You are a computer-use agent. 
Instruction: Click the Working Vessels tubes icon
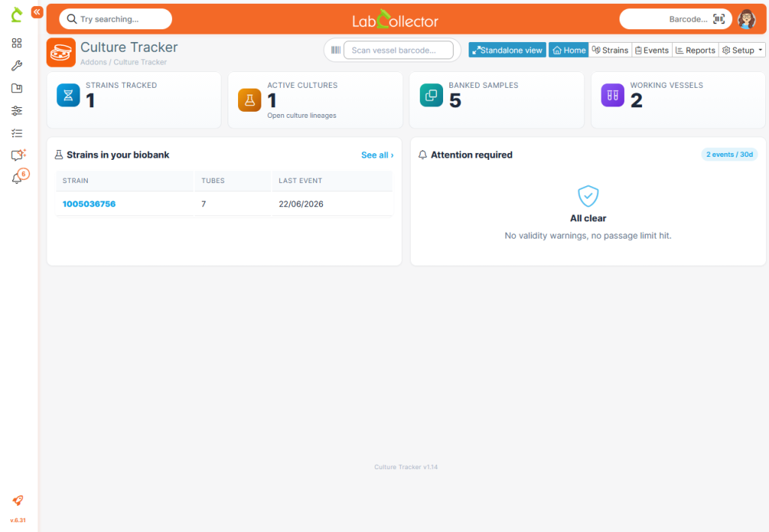613,95
